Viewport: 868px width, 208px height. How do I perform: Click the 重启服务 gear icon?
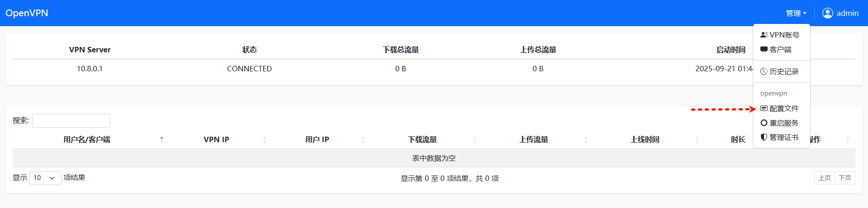[x=764, y=123]
